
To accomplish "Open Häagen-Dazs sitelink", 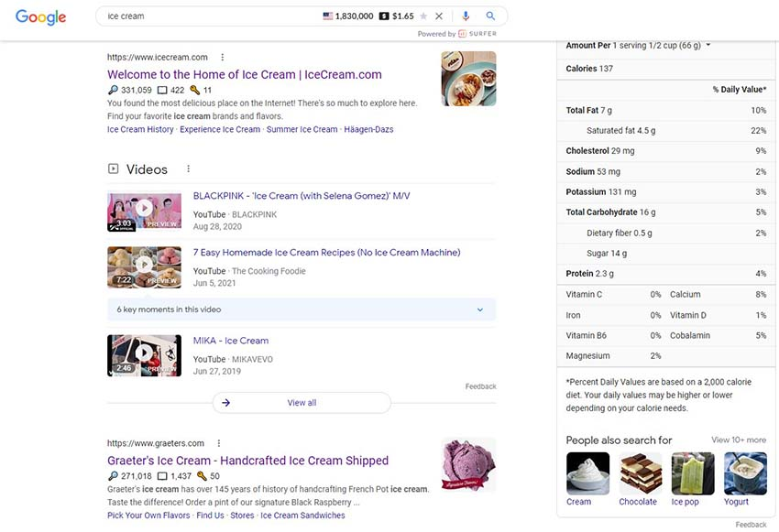I will (368, 129).
